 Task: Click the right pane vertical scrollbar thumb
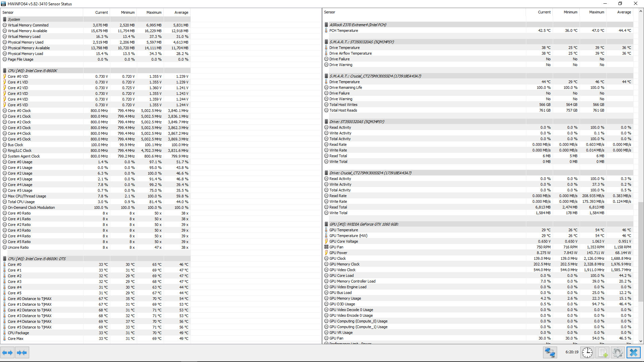pos(641,251)
